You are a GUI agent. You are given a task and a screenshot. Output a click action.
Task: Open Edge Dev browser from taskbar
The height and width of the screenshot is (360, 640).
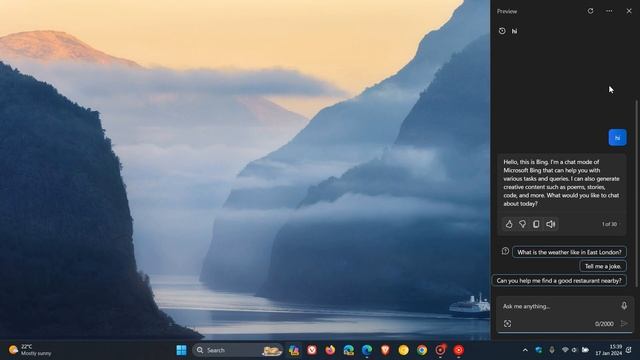click(349, 350)
